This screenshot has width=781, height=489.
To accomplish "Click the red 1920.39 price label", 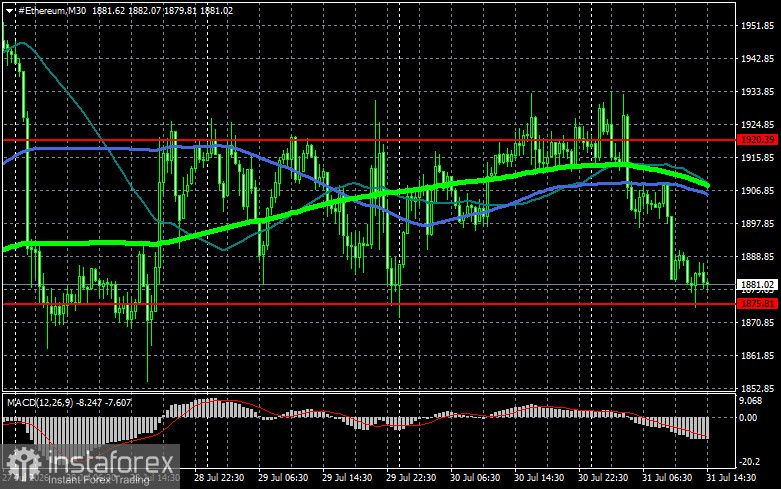I will (x=757, y=139).
